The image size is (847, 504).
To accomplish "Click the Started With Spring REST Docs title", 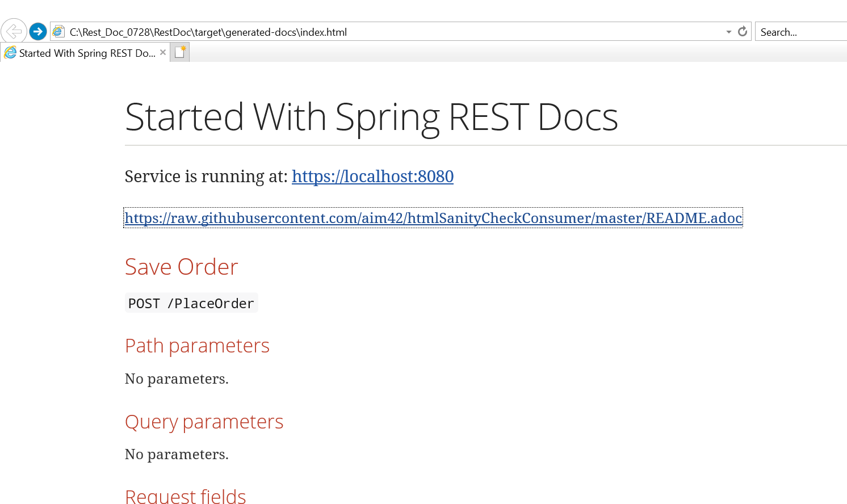I will [371, 117].
